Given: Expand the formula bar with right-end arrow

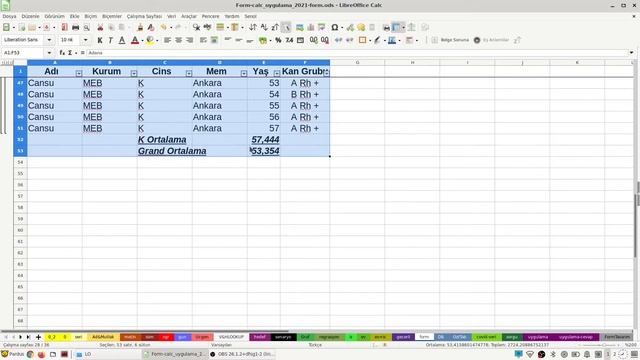Looking at the screenshot, I should pos(631,53).
